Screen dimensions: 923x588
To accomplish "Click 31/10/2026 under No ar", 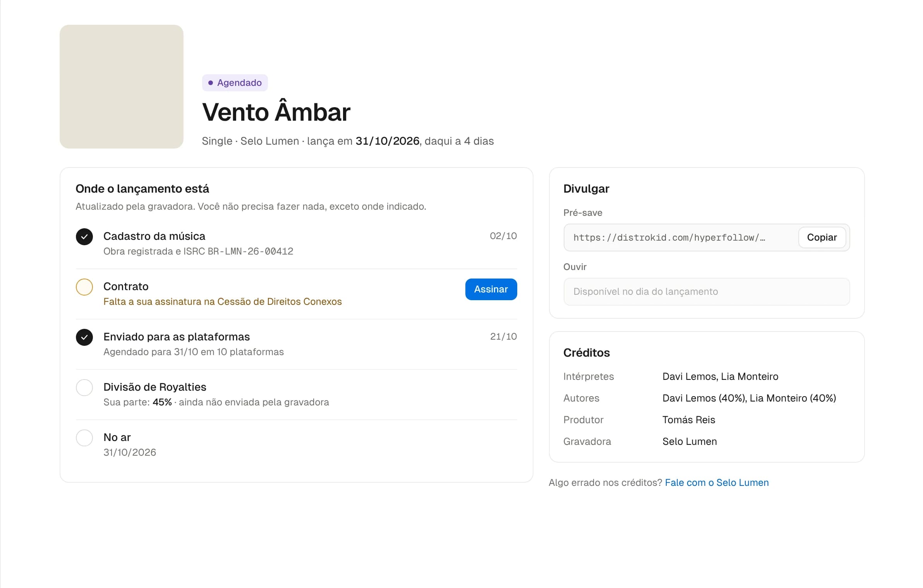I will 130,452.
